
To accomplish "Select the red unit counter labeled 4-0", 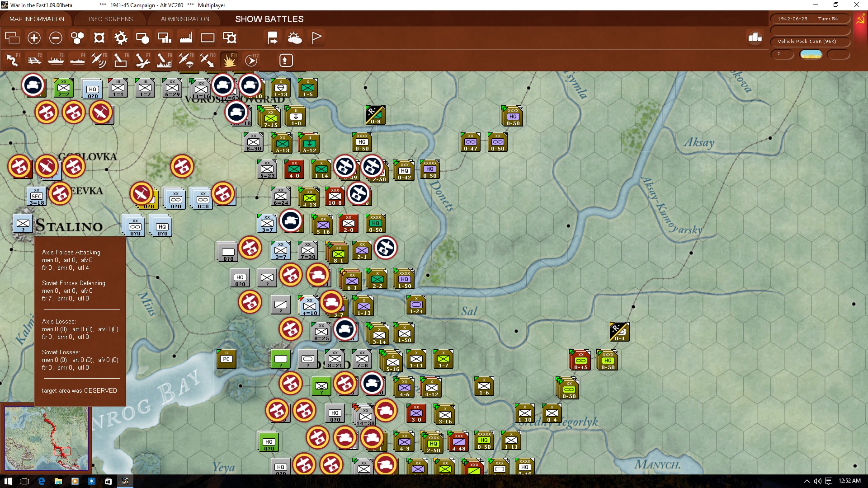I will pos(294,169).
